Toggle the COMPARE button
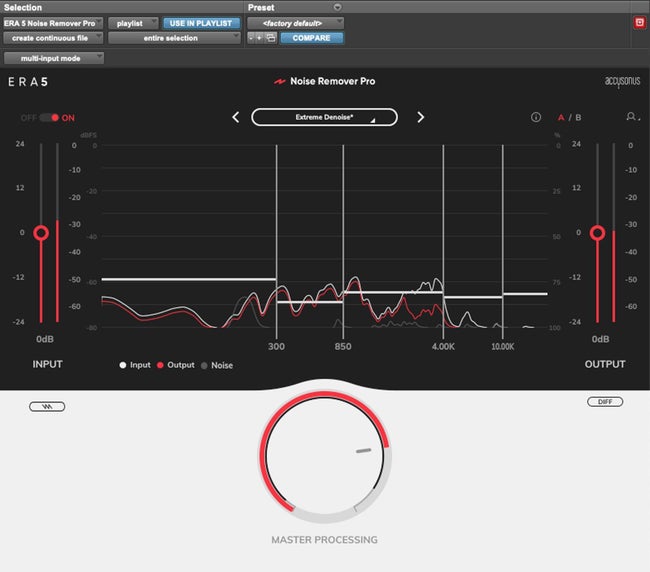The height and width of the screenshot is (572, 650). [312, 38]
